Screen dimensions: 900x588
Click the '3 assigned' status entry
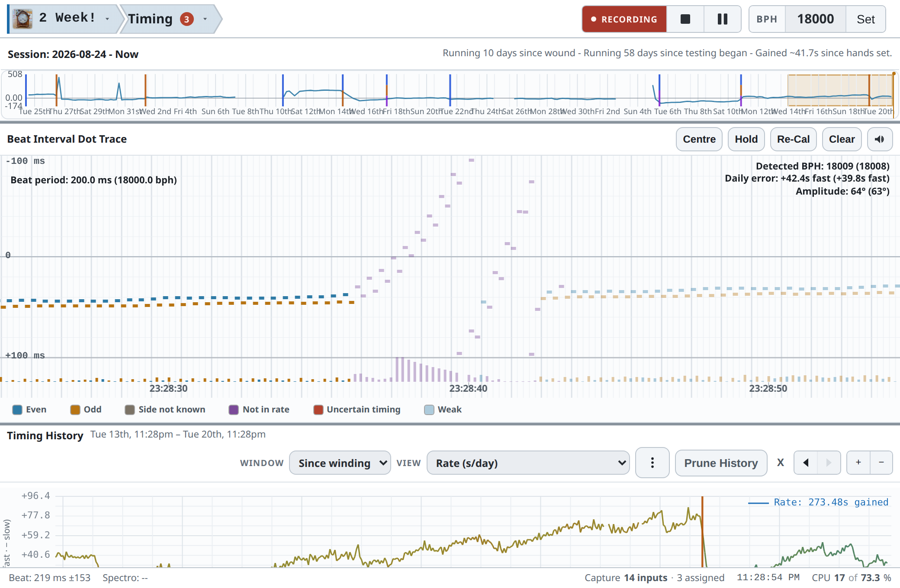tap(701, 578)
